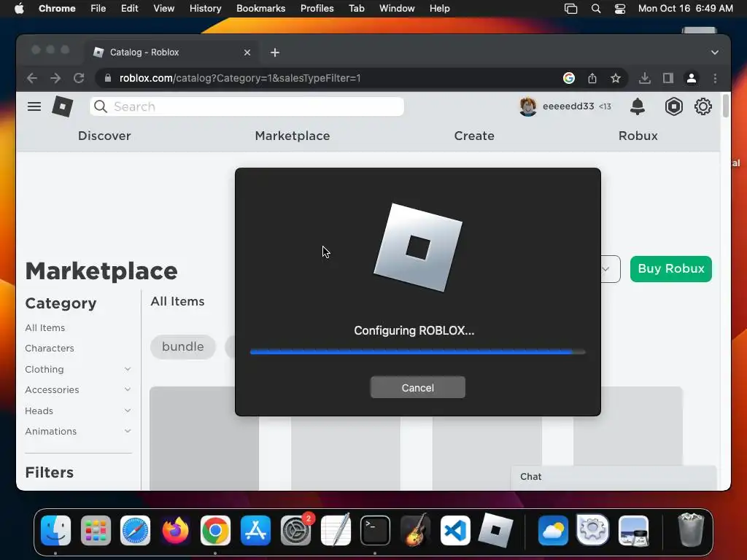Open Safari from the Dock
The height and width of the screenshot is (560, 747).
tap(135, 531)
